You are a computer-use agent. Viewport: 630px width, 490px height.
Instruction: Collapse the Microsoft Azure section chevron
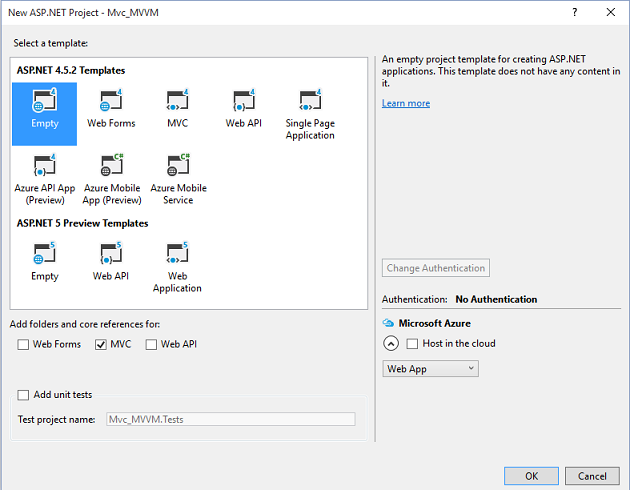(391, 344)
